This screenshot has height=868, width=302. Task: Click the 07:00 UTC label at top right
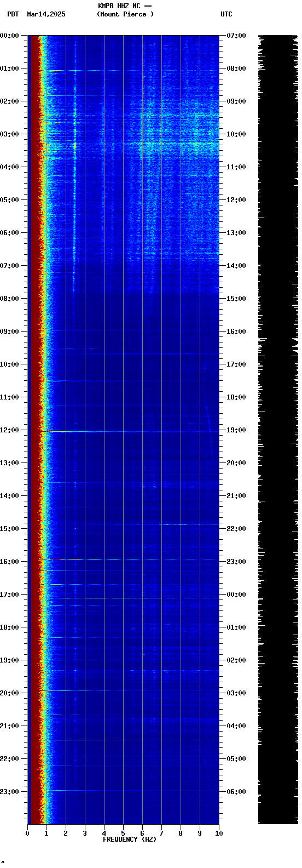coord(236,36)
